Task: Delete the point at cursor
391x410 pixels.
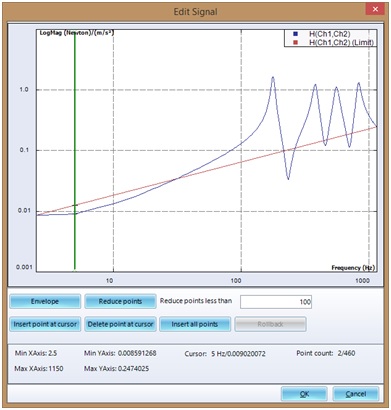Action: click(120, 324)
